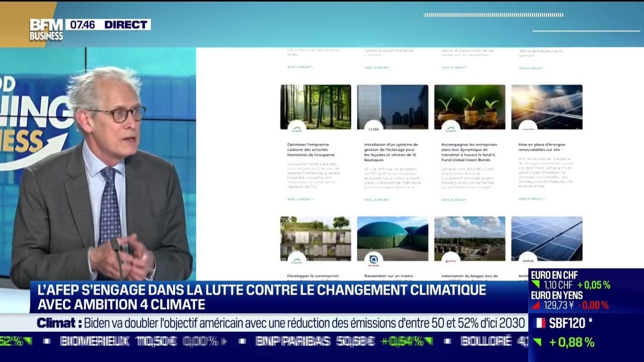
Task: Open the VOIR LE PROJET link above the seedlings image
Action: [x=455, y=68]
